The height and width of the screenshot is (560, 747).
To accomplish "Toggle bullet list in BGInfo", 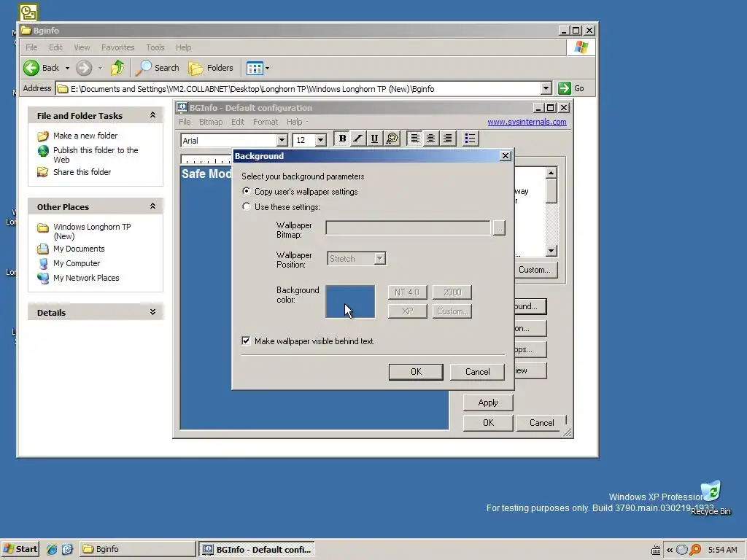I will 470,139.
